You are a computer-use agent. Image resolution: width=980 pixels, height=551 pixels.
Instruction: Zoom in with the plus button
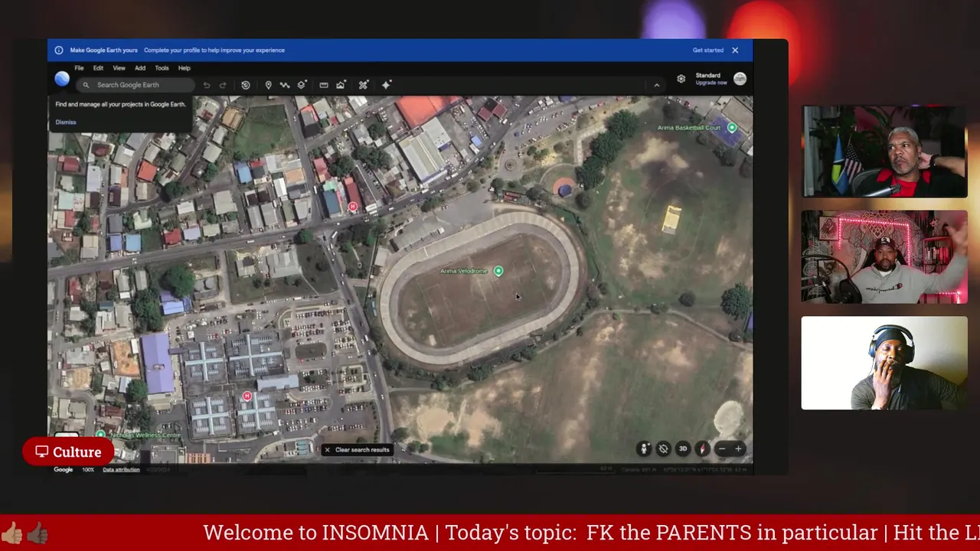click(738, 449)
